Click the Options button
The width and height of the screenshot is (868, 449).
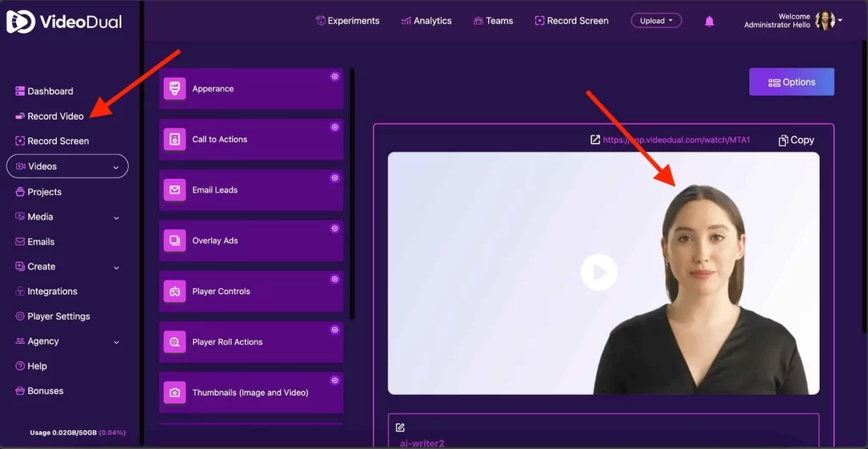[x=791, y=82]
